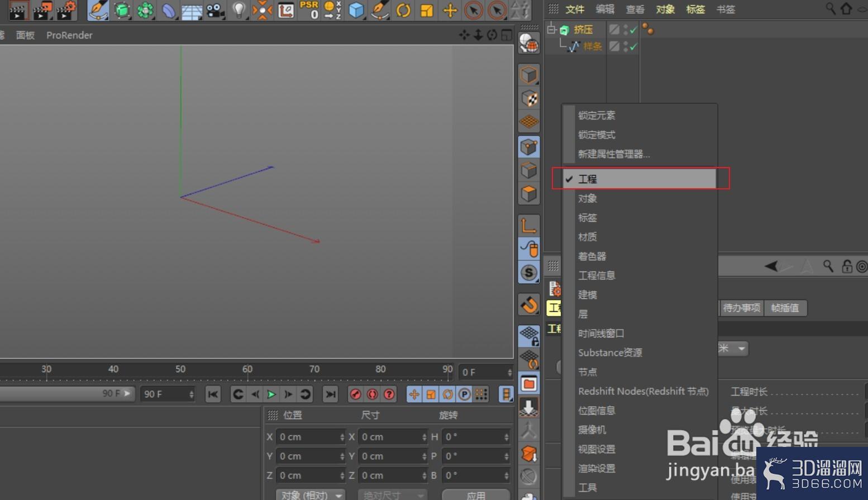Click make editable icon in side palette
Image resolution: width=868 pixels, height=500 pixels.
point(529,42)
